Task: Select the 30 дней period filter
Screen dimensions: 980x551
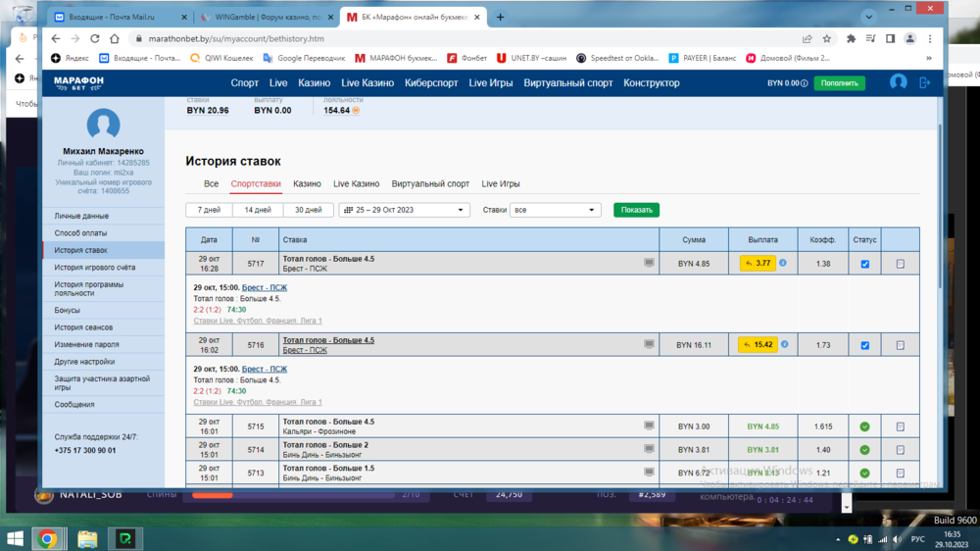Action: pos(307,210)
